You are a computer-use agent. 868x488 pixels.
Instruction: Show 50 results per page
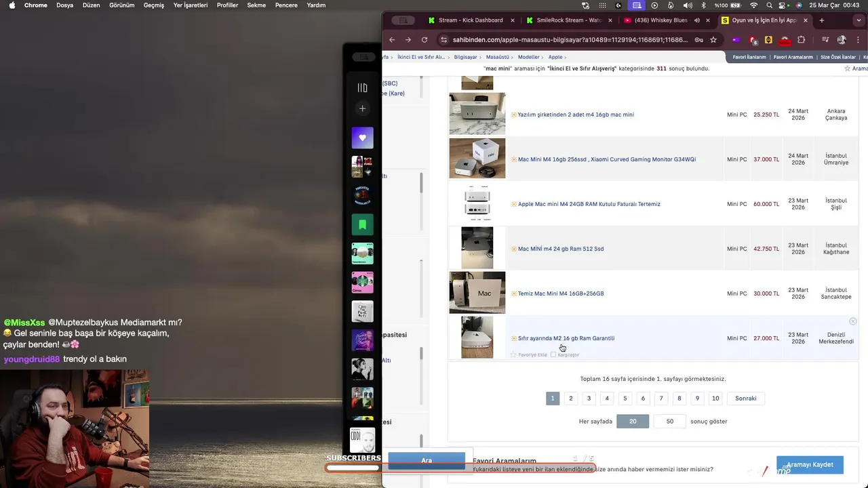point(670,421)
